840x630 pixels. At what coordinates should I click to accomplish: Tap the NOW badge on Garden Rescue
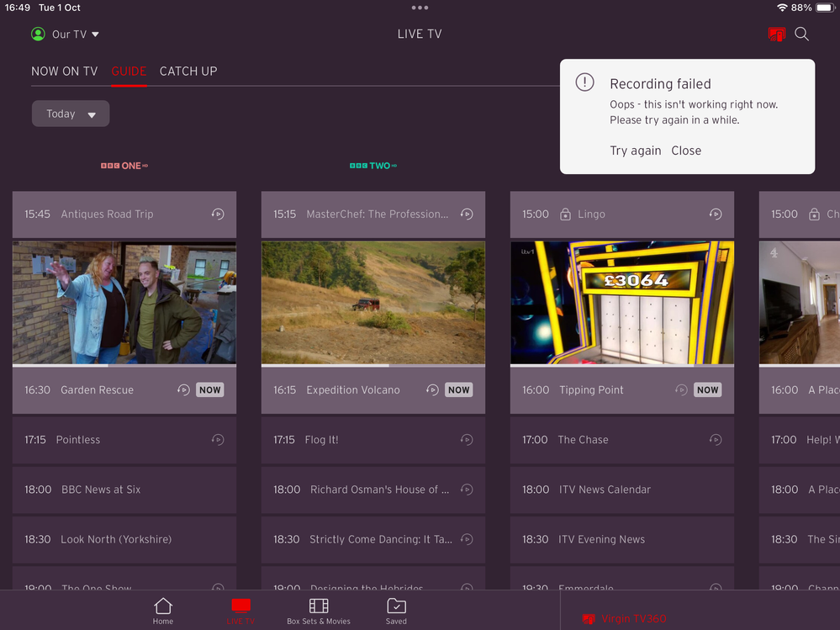210,390
